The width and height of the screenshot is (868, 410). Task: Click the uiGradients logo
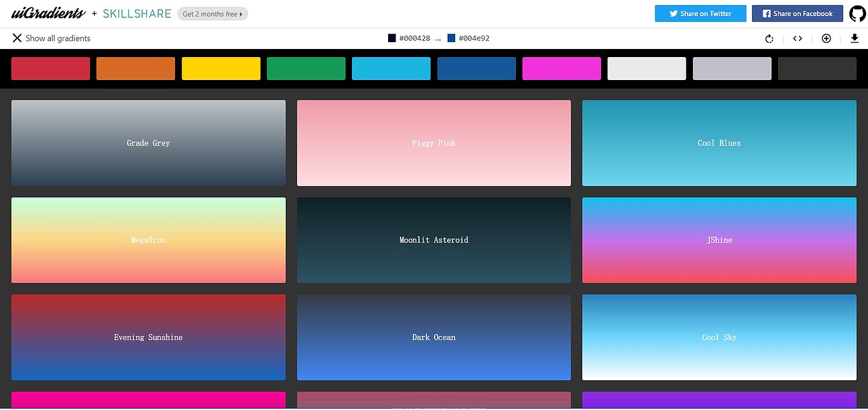(x=48, y=14)
